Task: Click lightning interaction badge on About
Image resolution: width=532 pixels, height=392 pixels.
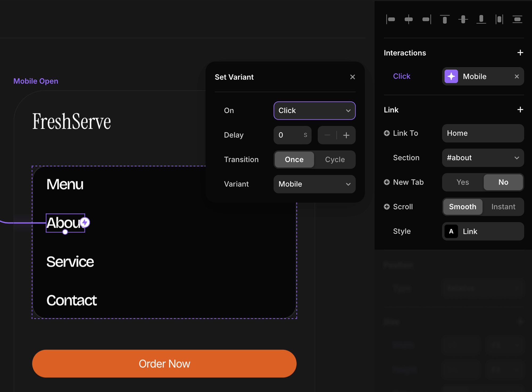Action: 85,222
